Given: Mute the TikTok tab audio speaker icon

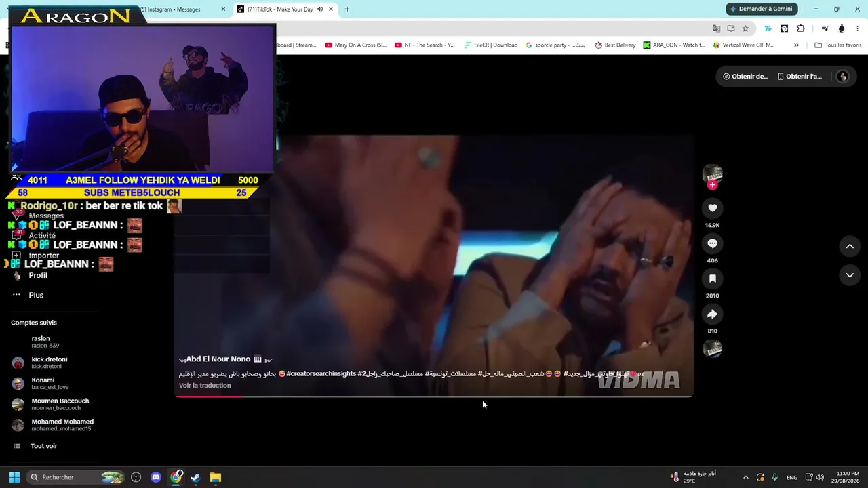Looking at the screenshot, I should (320, 9).
